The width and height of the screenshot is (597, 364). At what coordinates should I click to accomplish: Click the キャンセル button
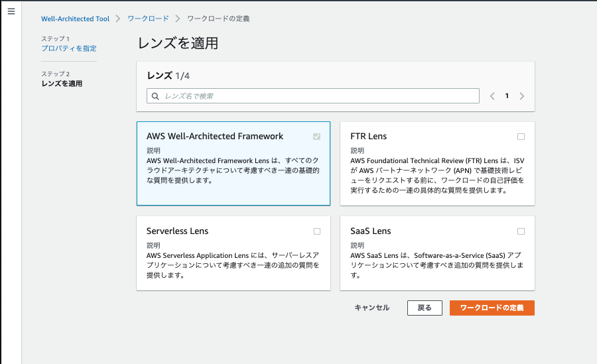click(x=372, y=308)
